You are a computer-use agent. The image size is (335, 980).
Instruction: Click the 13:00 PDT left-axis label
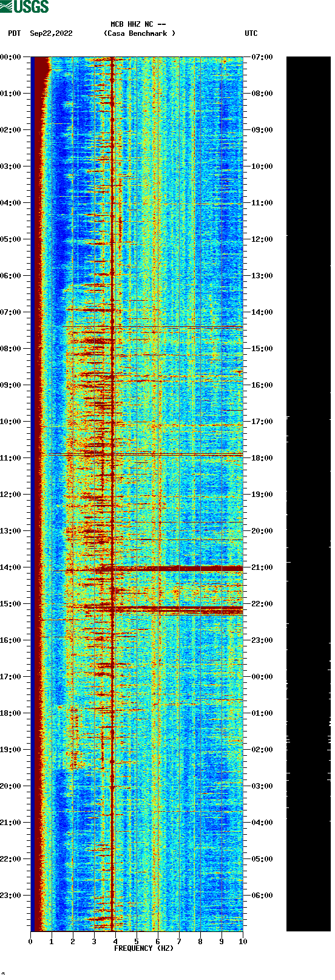[x=11, y=531]
